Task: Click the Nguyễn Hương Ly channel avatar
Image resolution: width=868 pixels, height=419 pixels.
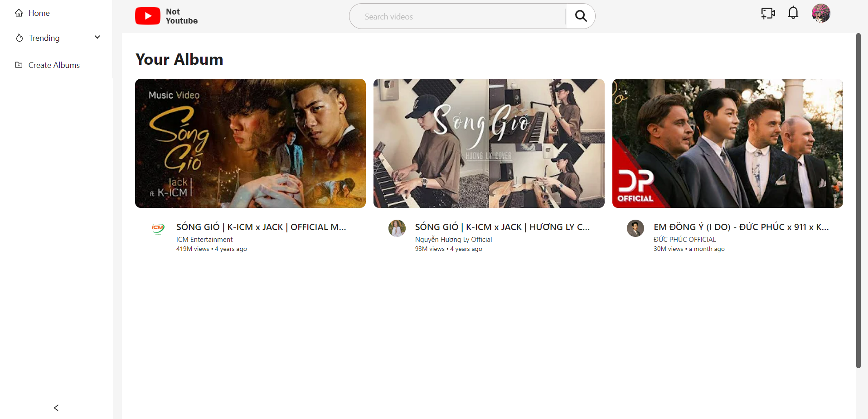Action: [397, 228]
